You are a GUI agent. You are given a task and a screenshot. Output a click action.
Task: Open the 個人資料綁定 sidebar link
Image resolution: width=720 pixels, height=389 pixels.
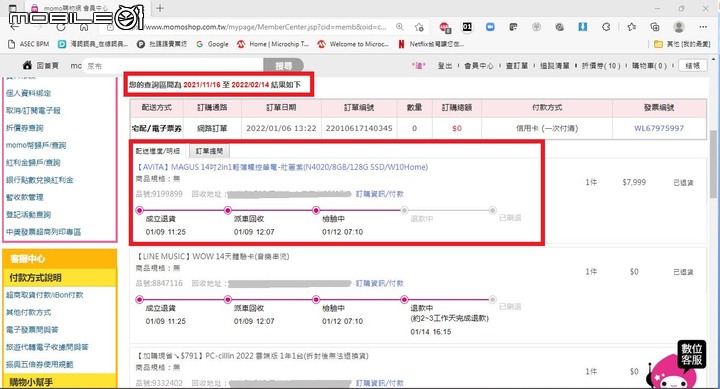(28, 93)
